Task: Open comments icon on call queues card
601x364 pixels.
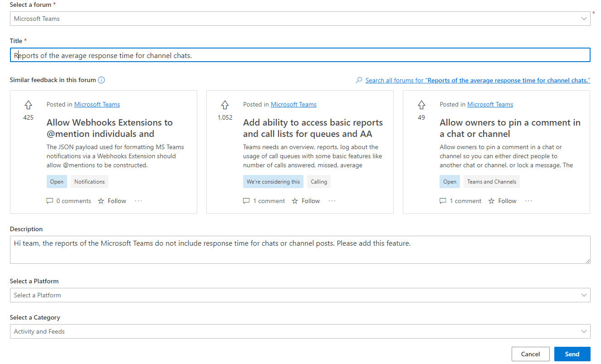Action: (246, 201)
